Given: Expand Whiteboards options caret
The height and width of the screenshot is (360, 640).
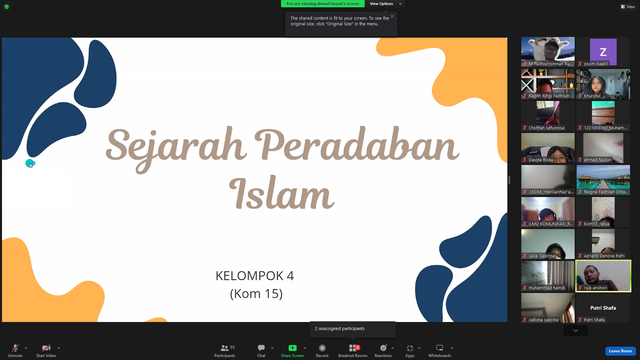Looking at the screenshot, I should coord(452,348).
